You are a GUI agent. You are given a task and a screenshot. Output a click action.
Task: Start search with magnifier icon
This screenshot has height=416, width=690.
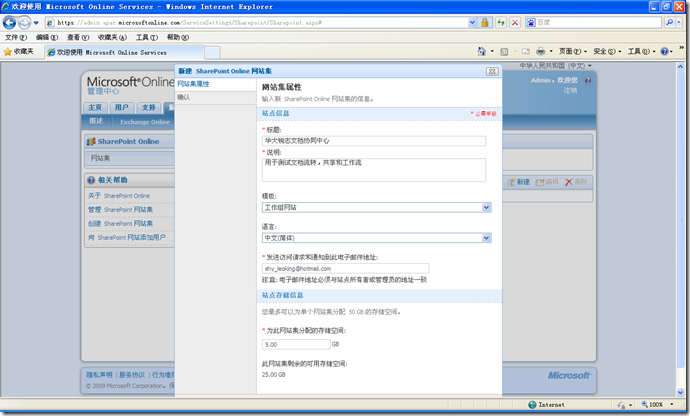tap(669, 22)
